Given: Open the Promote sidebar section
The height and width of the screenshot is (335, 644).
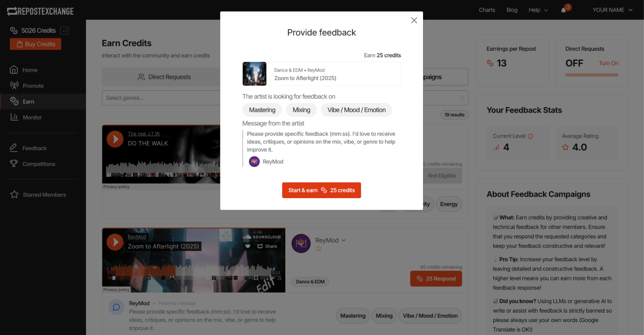Looking at the screenshot, I should (x=33, y=86).
